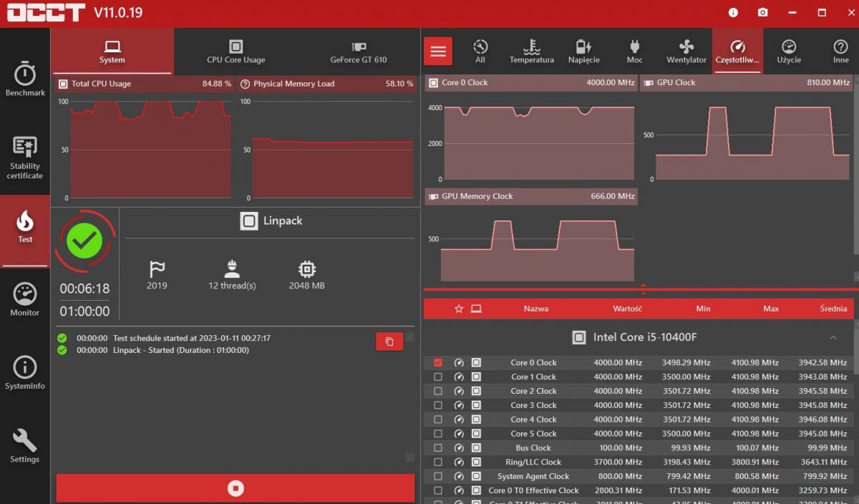Open the Inne tab

click(840, 52)
